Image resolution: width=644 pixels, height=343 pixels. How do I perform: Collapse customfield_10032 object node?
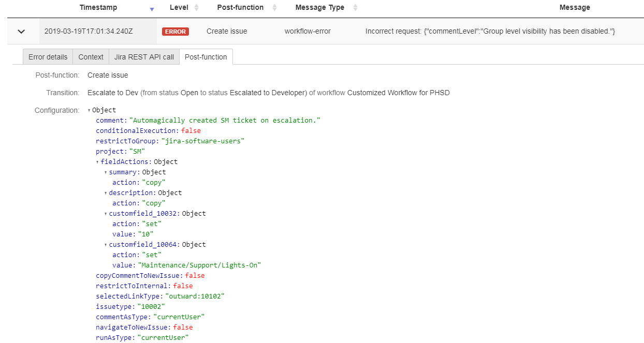tap(106, 214)
